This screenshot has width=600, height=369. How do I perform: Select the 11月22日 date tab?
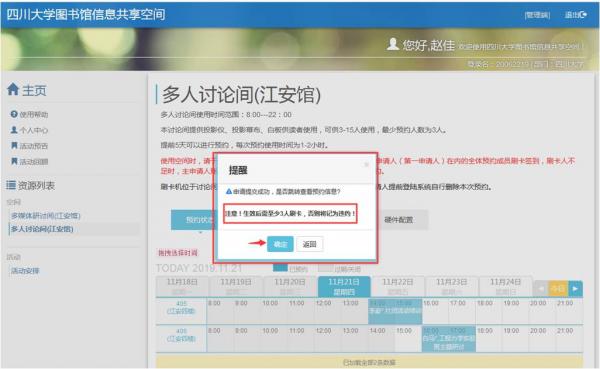tap(398, 286)
